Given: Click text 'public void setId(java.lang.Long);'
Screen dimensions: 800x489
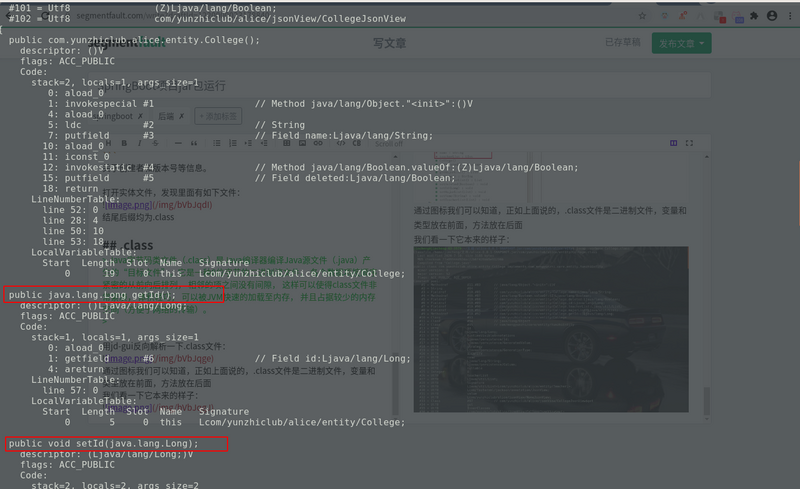Looking at the screenshot, I should (103, 443).
